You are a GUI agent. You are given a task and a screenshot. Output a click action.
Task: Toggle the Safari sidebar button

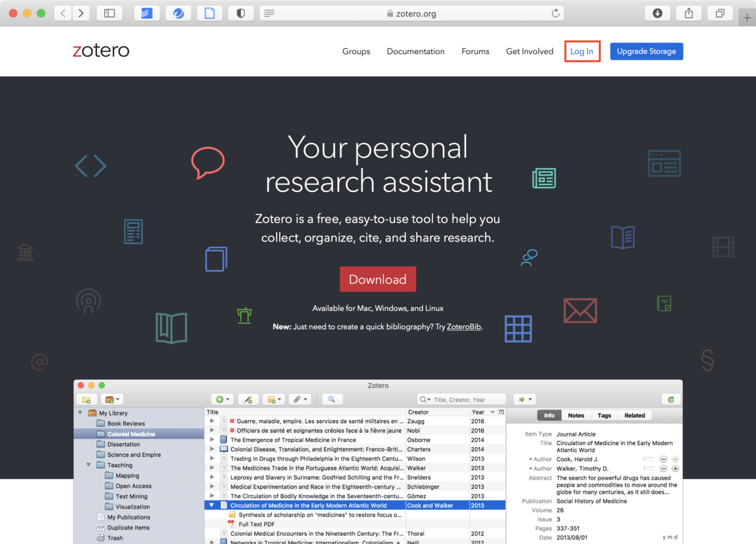(110, 13)
